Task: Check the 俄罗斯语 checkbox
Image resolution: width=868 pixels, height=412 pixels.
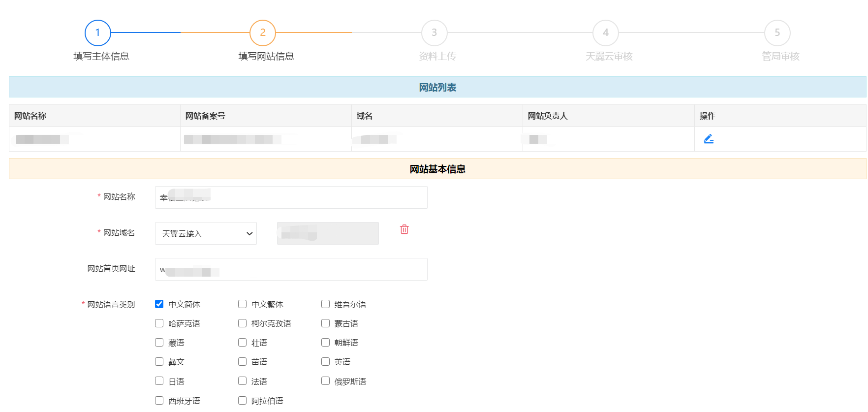Action: [325, 381]
